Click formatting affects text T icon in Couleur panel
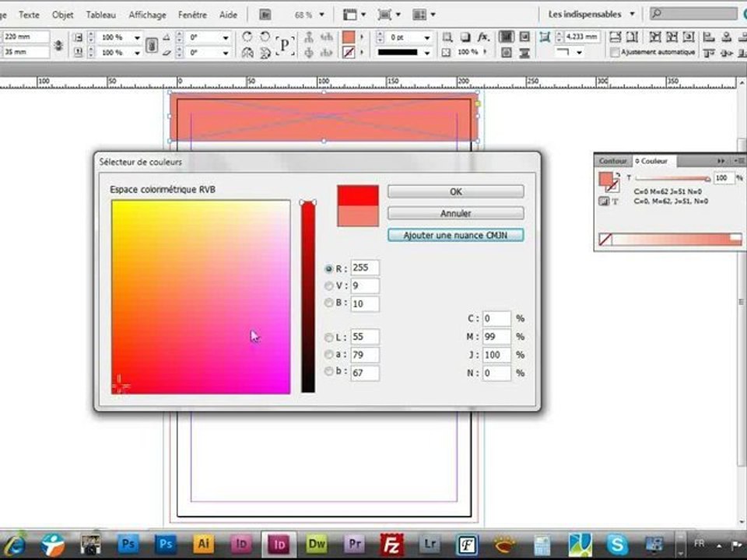747x560 pixels. coord(615,201)
